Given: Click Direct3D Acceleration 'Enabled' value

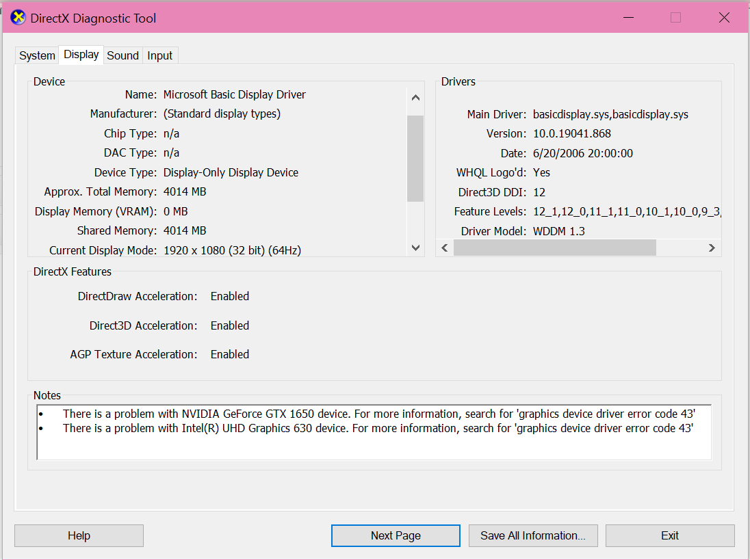Looking at the screenshot, I should tap(230, 325).
